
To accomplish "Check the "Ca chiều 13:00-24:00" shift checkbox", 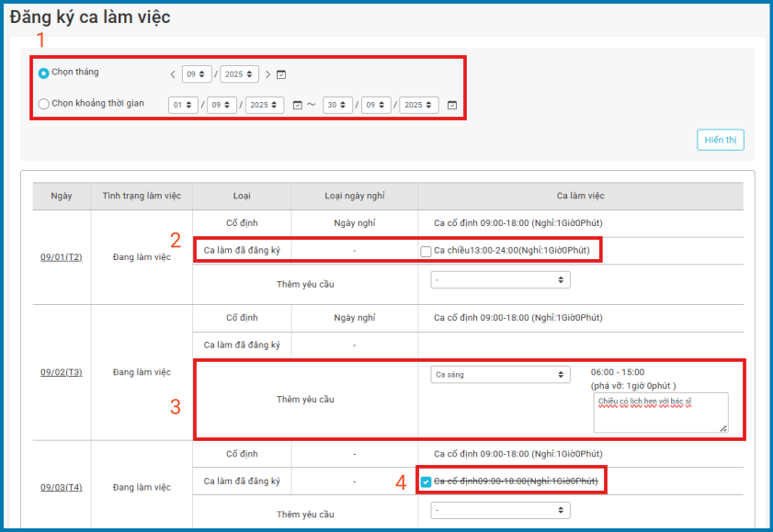I will coord(426,252).
